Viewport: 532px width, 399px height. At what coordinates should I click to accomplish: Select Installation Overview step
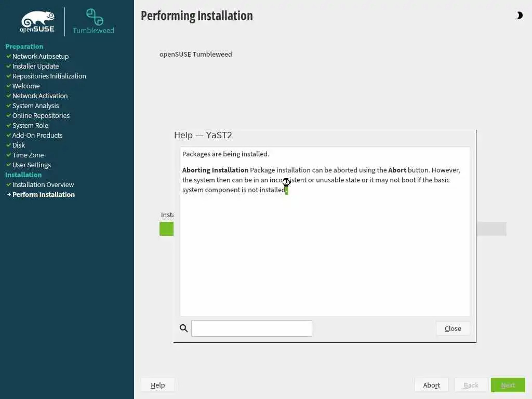[x=43, y=184]
